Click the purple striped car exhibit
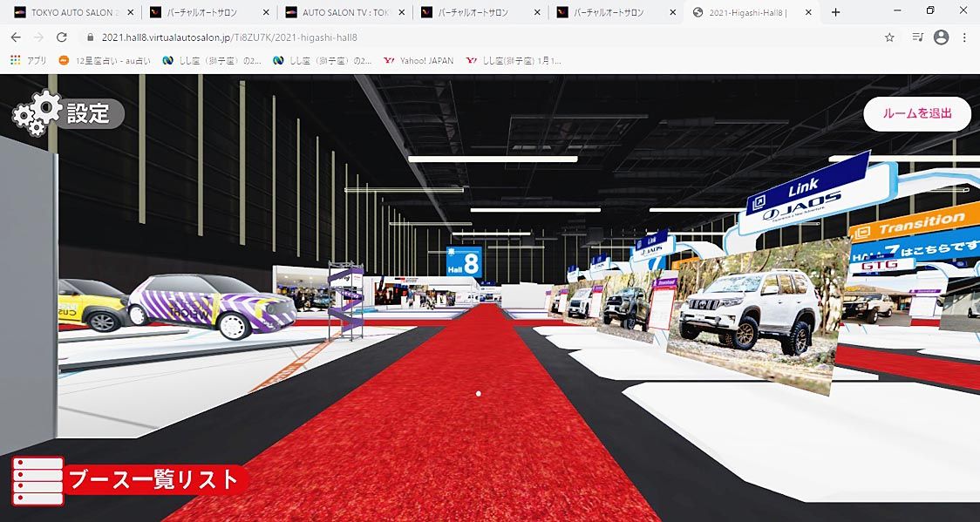 (212, 305)
